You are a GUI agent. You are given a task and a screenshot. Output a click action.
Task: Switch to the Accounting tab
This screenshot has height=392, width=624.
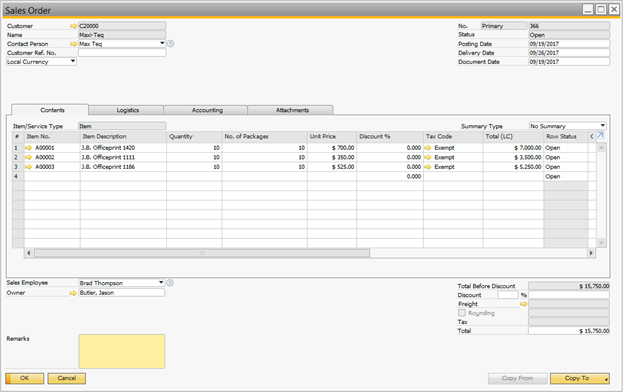tap(206, 110)
